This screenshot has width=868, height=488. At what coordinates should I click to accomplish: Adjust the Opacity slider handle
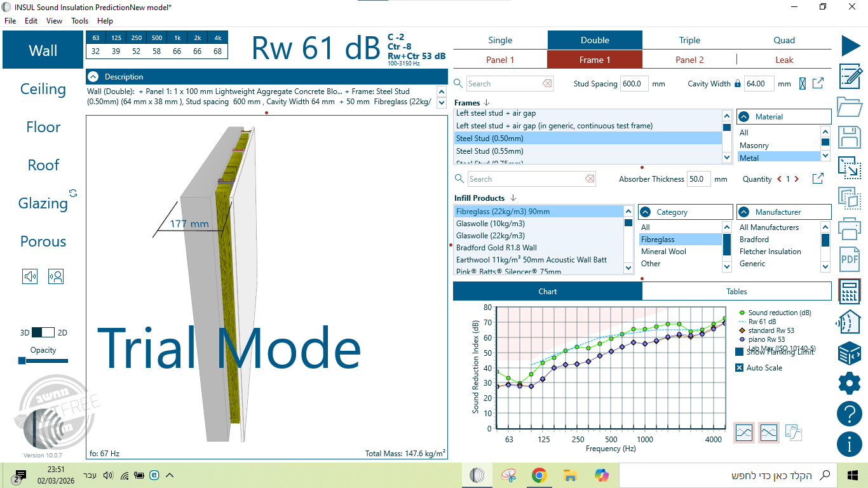point(22,361)
